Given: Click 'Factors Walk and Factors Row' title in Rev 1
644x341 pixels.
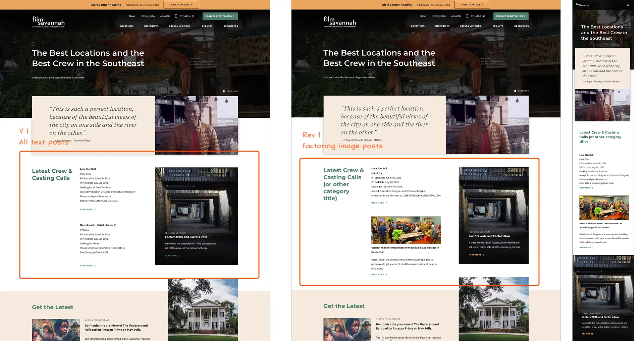Looking at the screenshot, I should [x=489, y=236].
